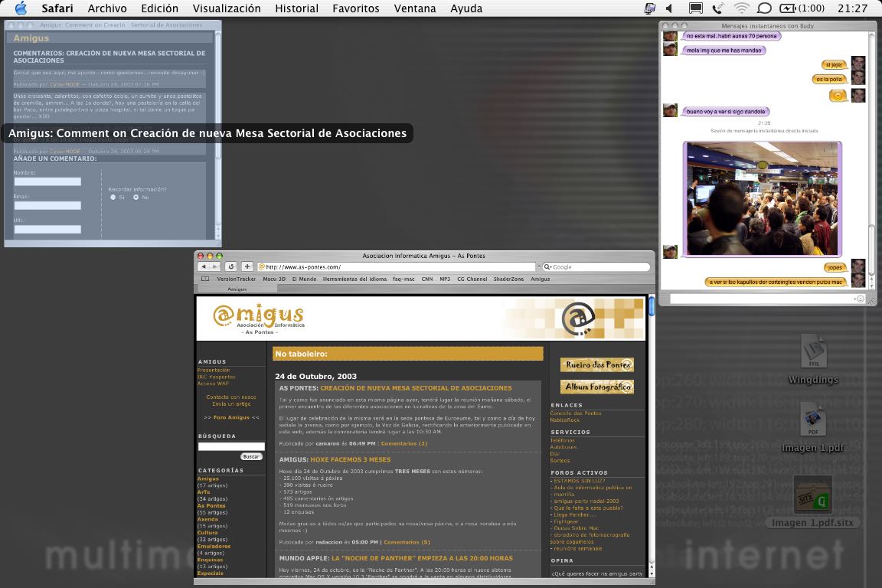Open Comentarios (5) link under second article
882x588 pixels.
(407, 542)
